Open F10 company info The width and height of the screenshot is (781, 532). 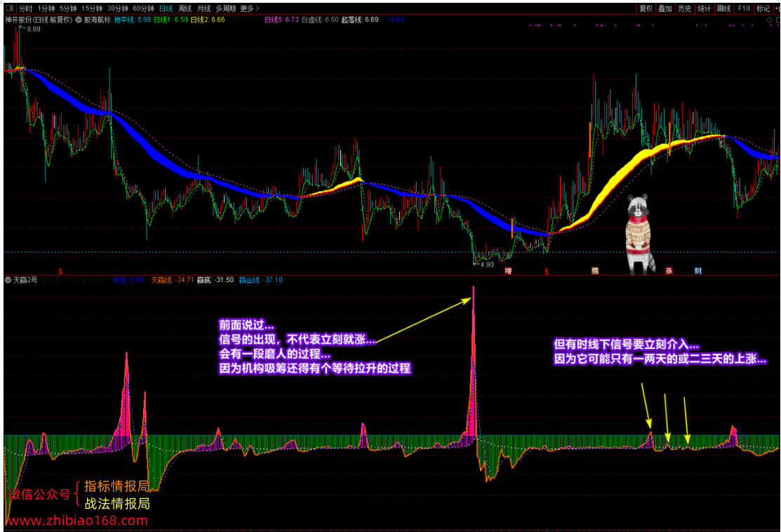pyautogui.click(x=744, y=8)
